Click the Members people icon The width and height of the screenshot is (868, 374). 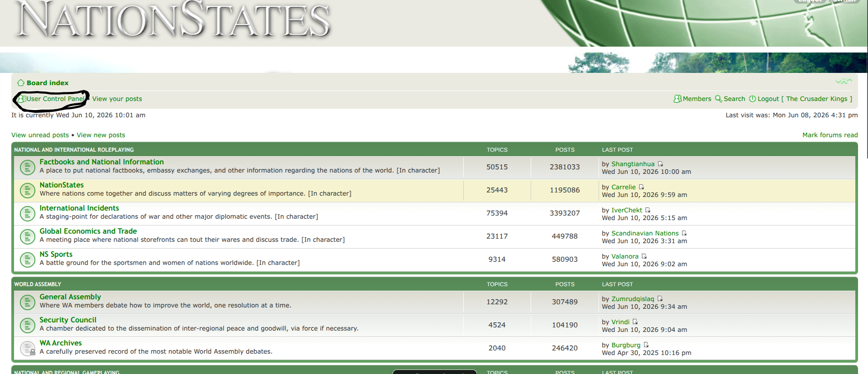click(677, 99)
